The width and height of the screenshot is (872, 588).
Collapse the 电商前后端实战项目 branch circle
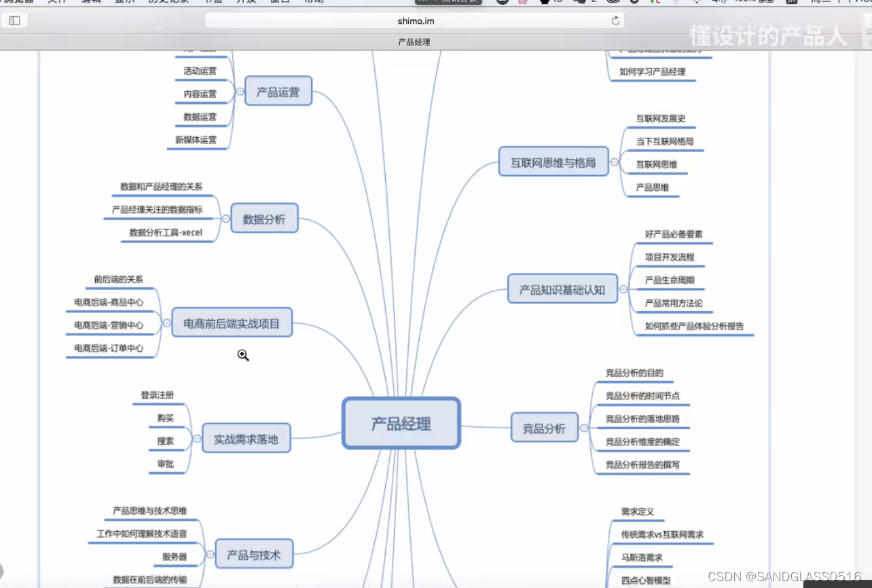166,323
